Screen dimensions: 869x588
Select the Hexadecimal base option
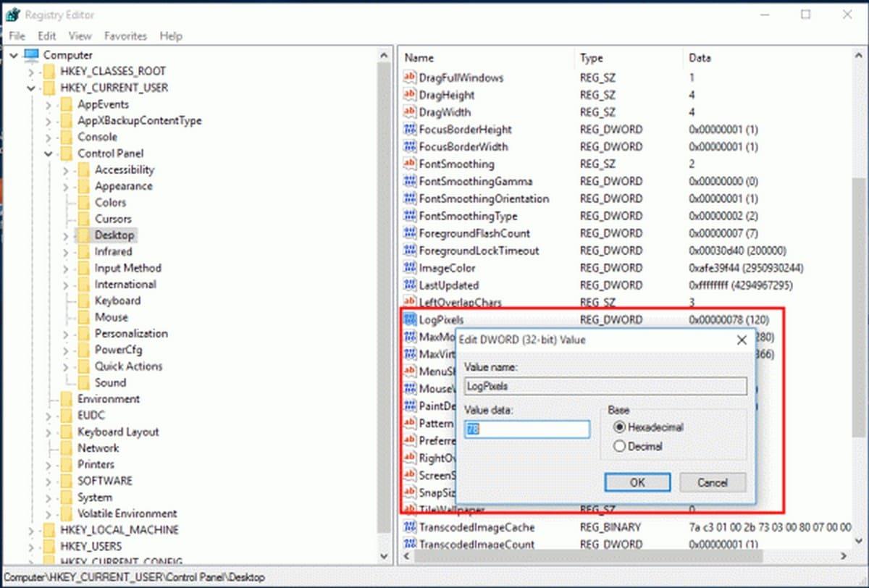click(648, 427)
